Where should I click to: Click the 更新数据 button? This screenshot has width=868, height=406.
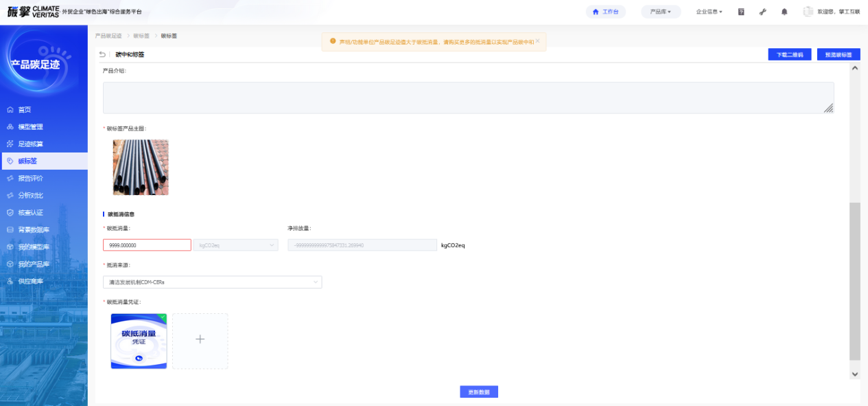pos(478,392)
